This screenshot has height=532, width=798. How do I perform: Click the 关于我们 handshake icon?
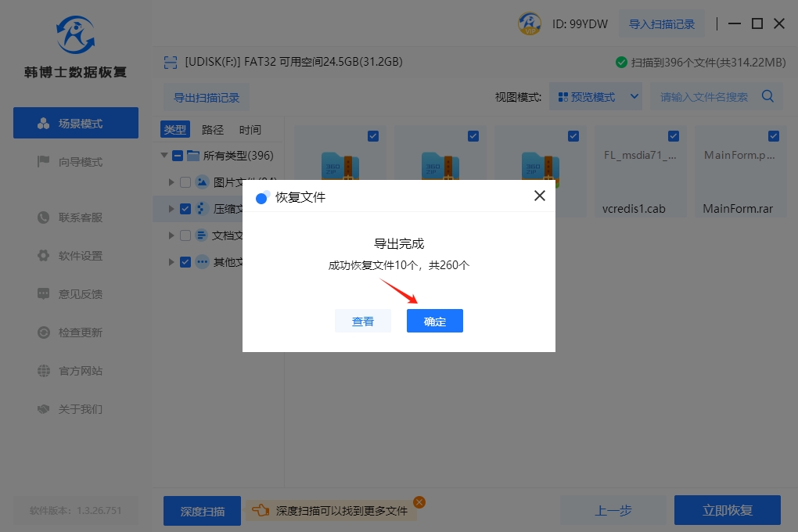pos(44,409)
